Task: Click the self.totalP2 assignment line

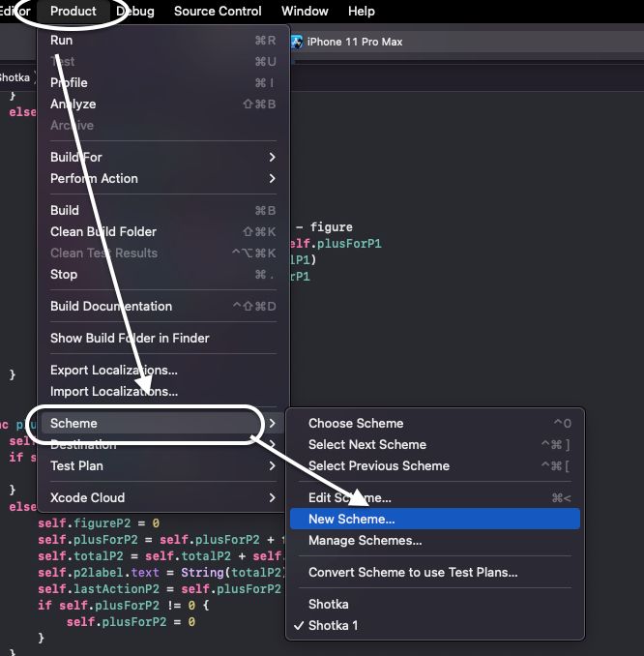Action: [161, 556]
